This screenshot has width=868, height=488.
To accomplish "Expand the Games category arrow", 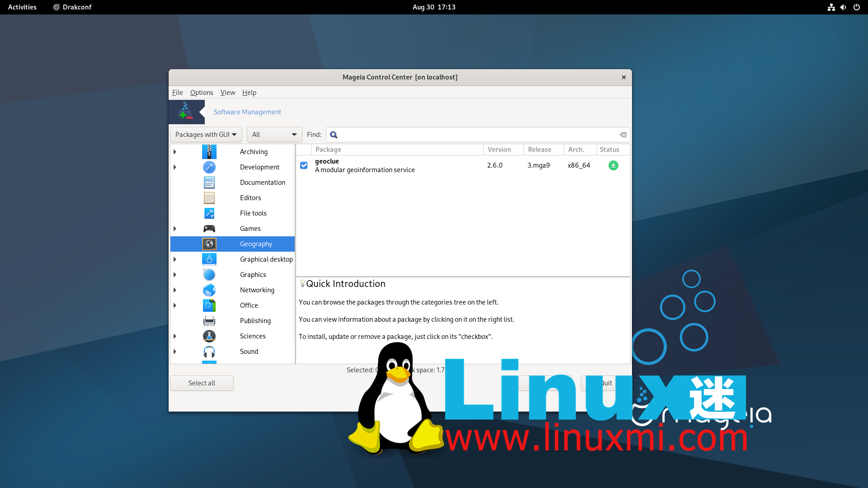I will coord(175,229).
